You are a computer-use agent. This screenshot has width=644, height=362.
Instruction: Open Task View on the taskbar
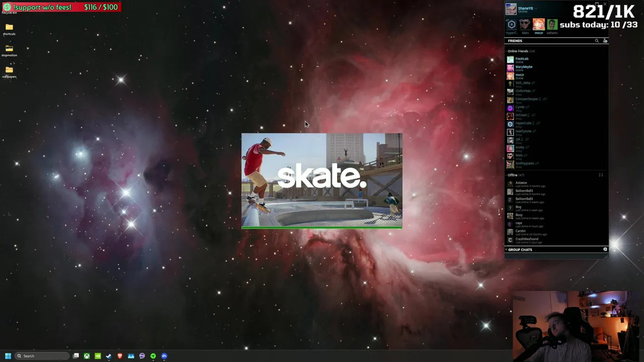point(76,356)
